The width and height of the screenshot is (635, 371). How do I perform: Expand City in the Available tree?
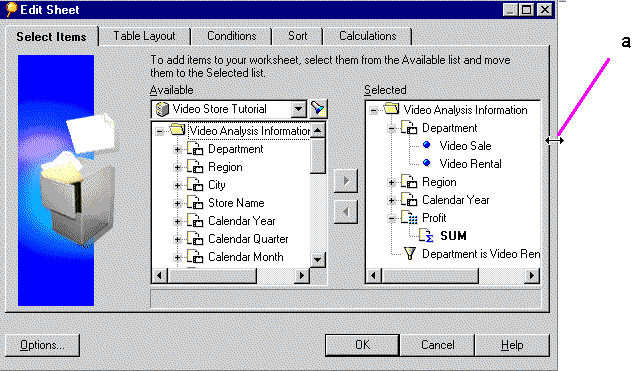click(x=177, y=185)
